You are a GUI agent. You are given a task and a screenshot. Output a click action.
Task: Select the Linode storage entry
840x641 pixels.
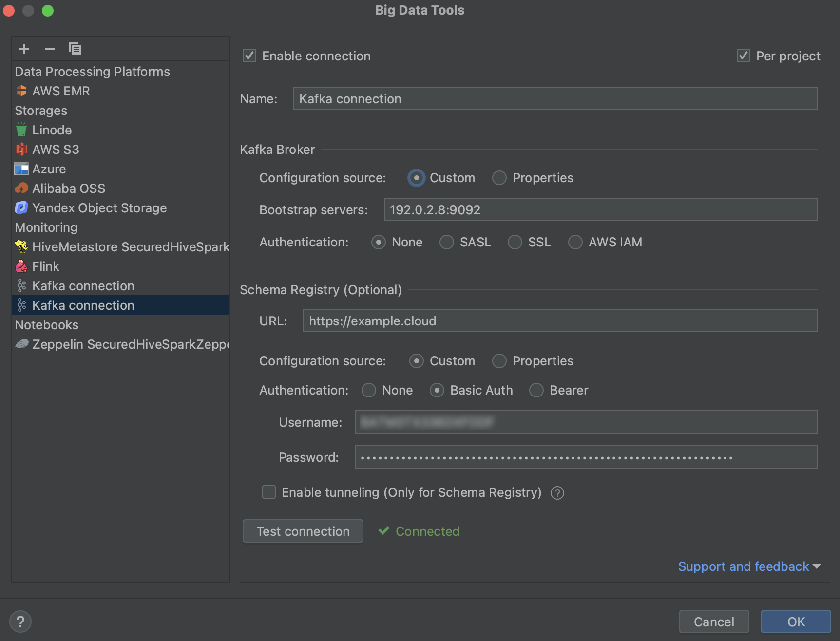(52, 130)
